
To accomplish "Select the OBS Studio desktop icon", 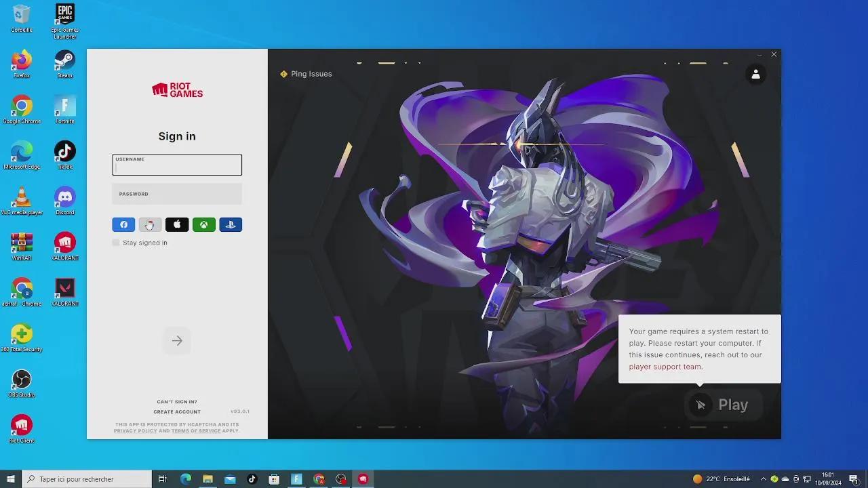I will click(x=22, y=384).
